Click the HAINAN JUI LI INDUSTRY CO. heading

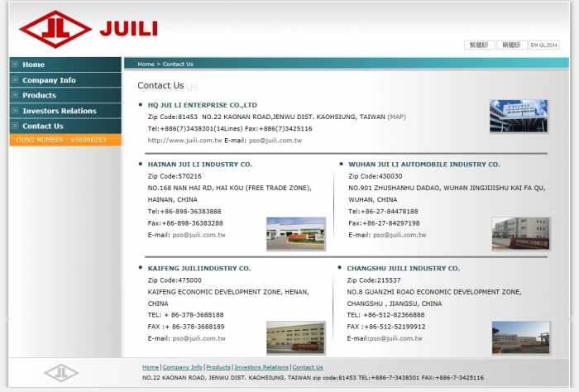[200, 165]
